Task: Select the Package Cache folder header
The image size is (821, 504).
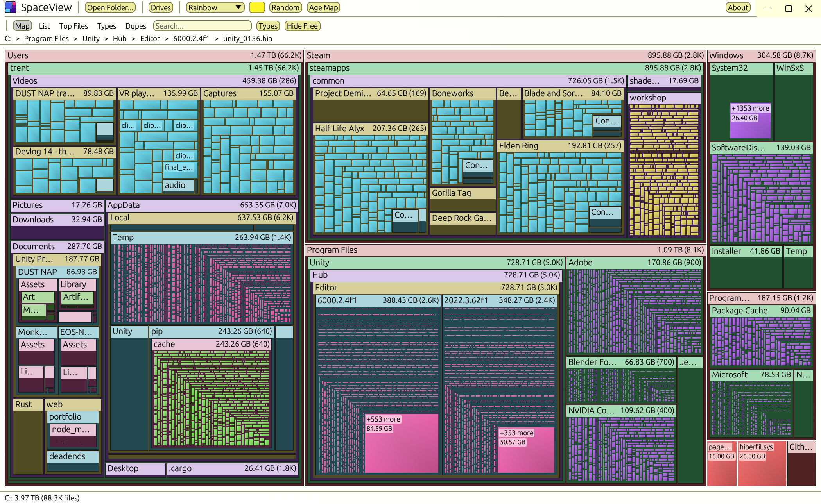Action: pos(761,310)
